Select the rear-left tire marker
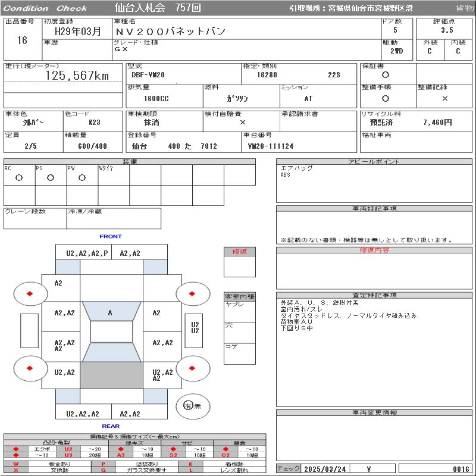 (x=29, y=368)
